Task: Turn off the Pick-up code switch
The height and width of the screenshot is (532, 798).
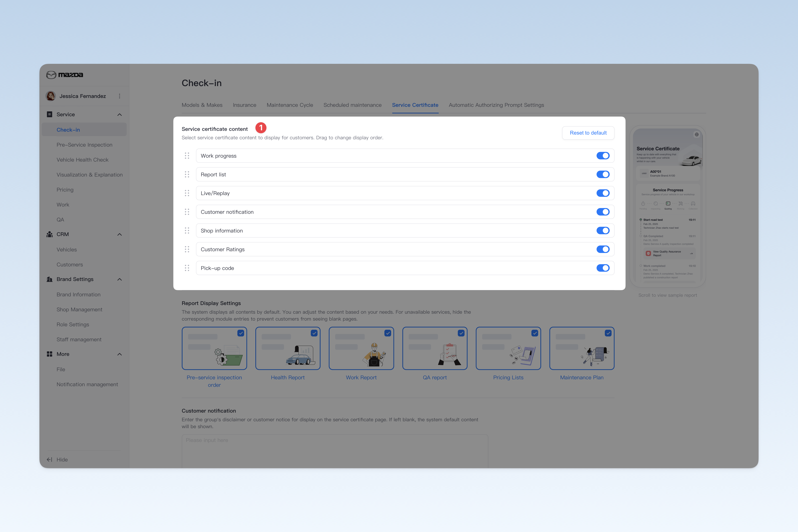Action: 603,268
